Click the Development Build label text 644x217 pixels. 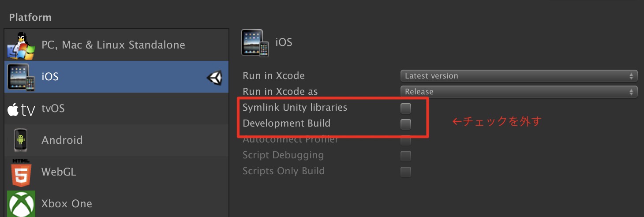pyautogui.click(x=286, y=123)
